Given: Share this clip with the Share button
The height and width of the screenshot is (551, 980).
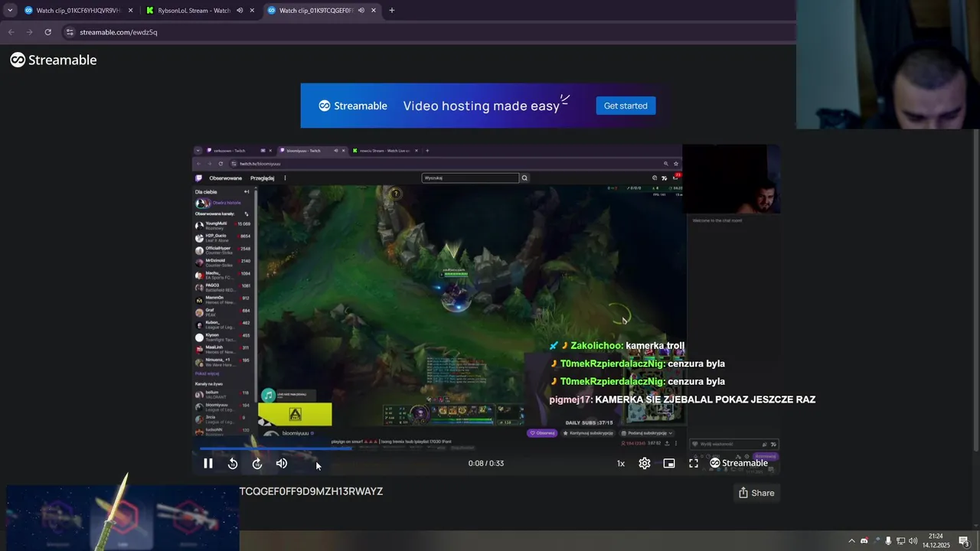Looking at the screenshot, I should (x=756, y=493).
